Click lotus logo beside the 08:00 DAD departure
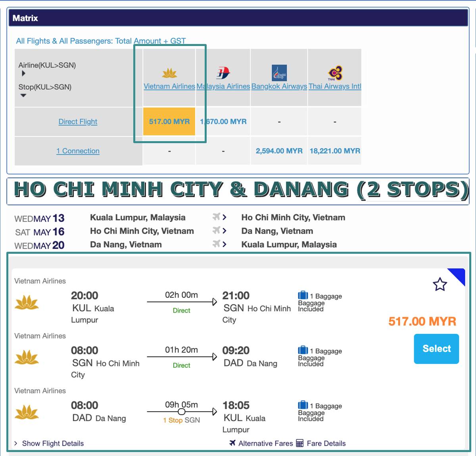This screenshot has height=456, width=476. (27, 412)
